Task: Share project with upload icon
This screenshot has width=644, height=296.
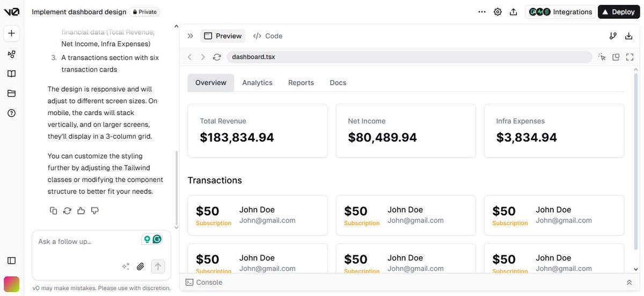Action: click(x=513, y=12)
